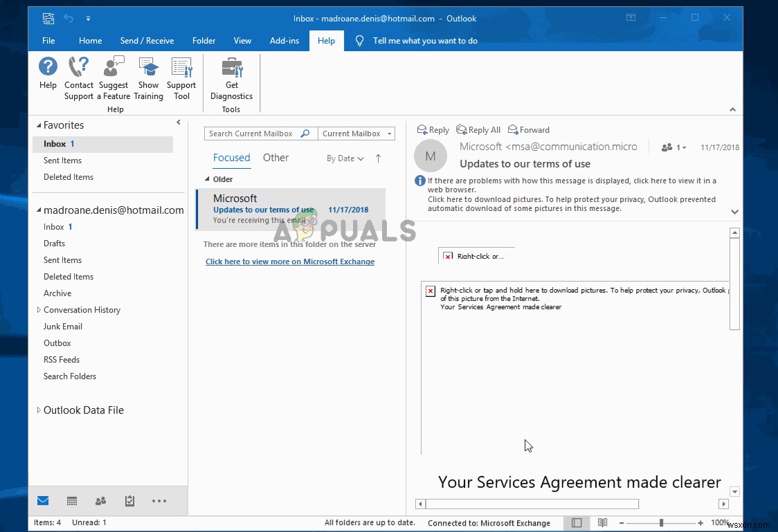The height and width of the screenshot is (532, 778).
Task: Expand Conversation History folder
Action: tap(40, 309)
